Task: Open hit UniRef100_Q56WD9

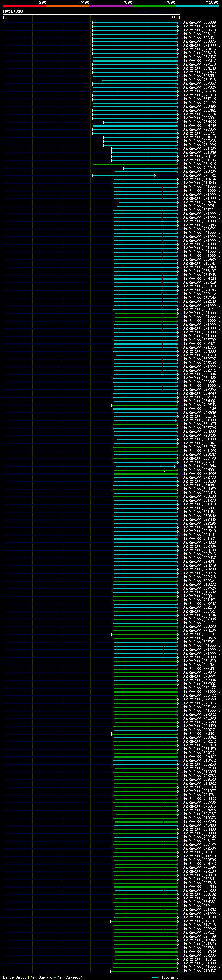Action: 199,23
